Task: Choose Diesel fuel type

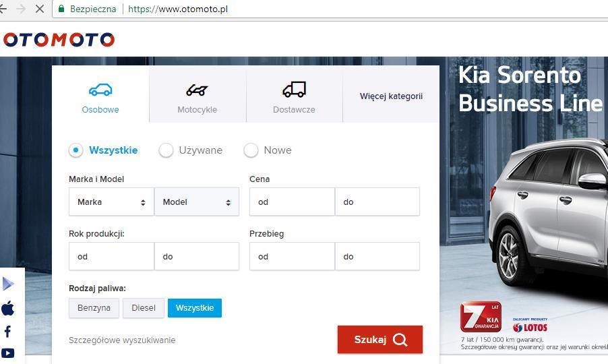Action: pyautogui.click(x=144, y=308)
